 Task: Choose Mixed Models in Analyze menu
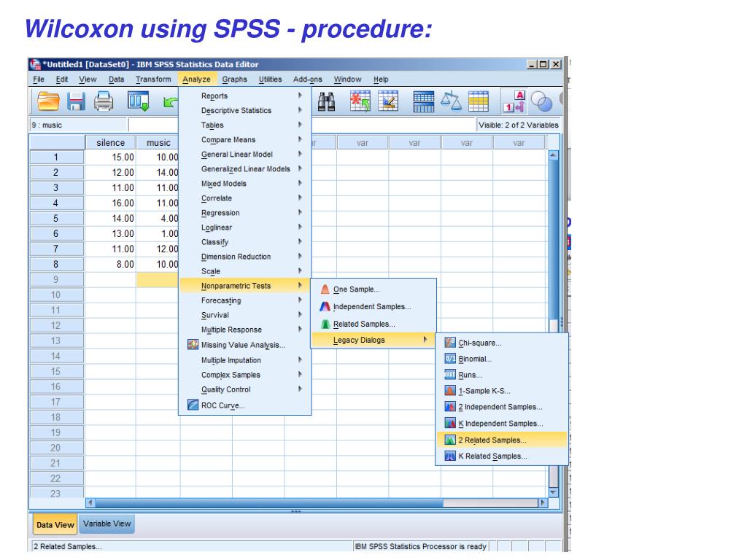tap(245, 183)
